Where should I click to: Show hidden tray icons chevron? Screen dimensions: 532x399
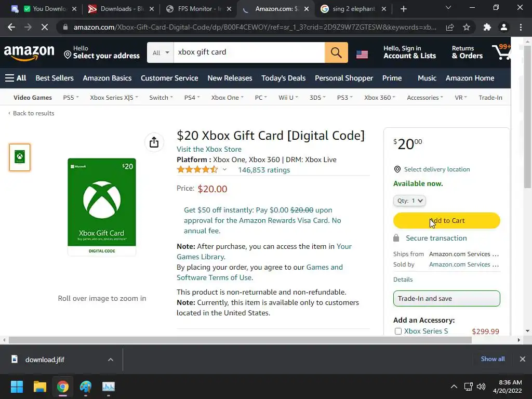454,387
